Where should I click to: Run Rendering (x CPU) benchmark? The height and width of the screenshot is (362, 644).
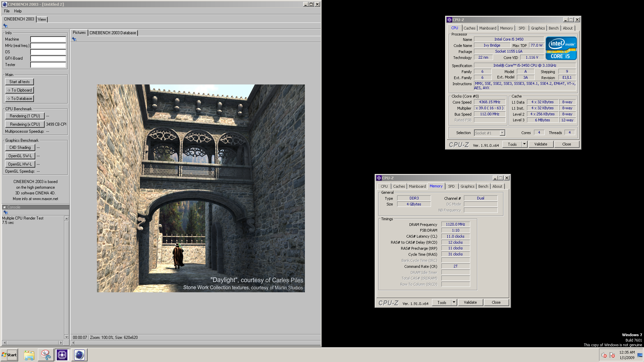tap(25, 124)
